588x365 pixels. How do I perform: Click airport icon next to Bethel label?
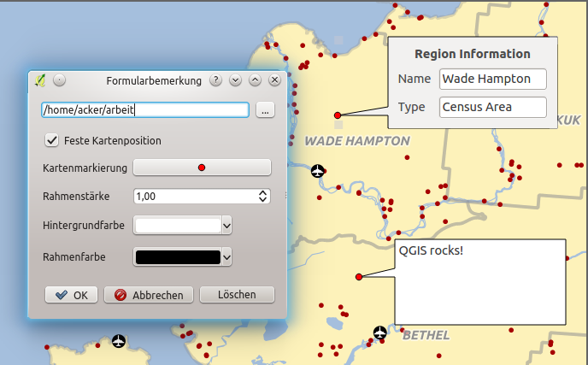coord(380,332)
